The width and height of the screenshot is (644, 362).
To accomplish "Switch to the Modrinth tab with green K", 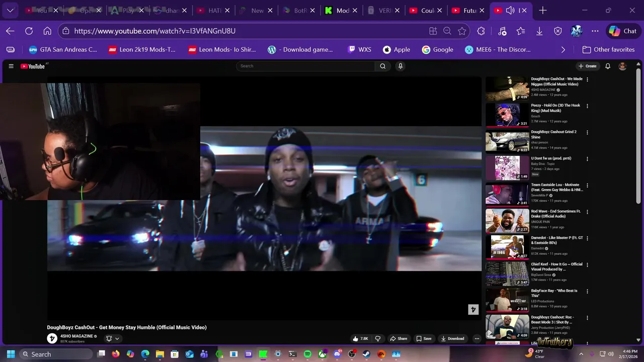I will 342,10.
